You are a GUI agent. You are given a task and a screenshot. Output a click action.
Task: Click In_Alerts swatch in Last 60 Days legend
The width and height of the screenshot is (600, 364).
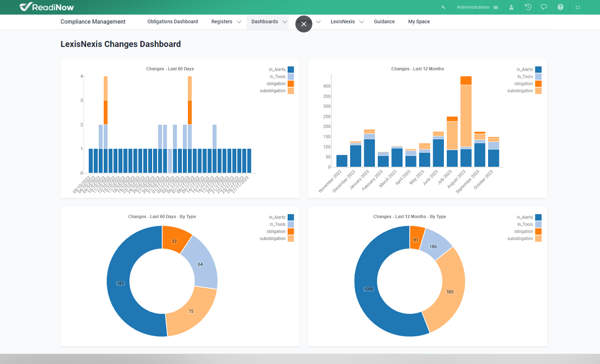click(x=291, y=69)
